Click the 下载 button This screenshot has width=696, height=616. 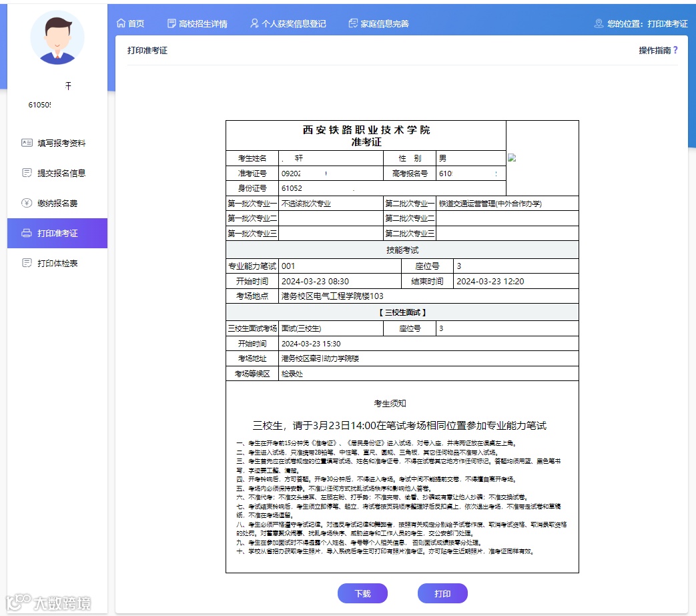tap(362, 593)
